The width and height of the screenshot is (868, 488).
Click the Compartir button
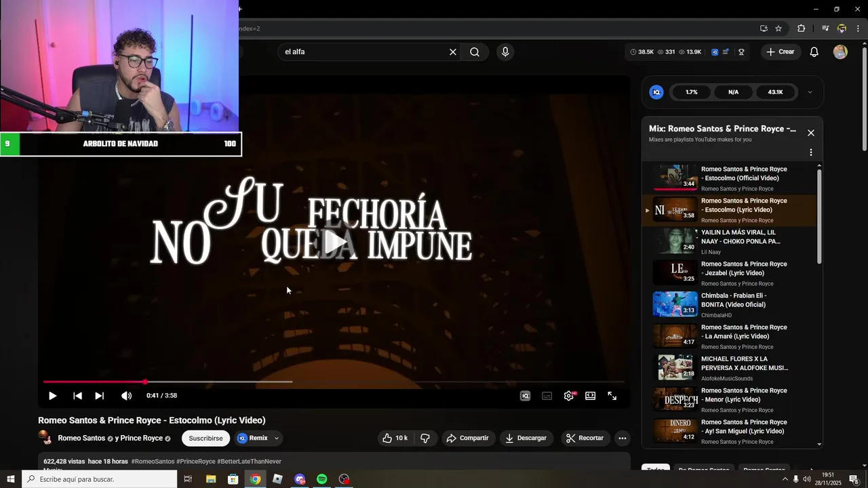click(x=467, y=439)
